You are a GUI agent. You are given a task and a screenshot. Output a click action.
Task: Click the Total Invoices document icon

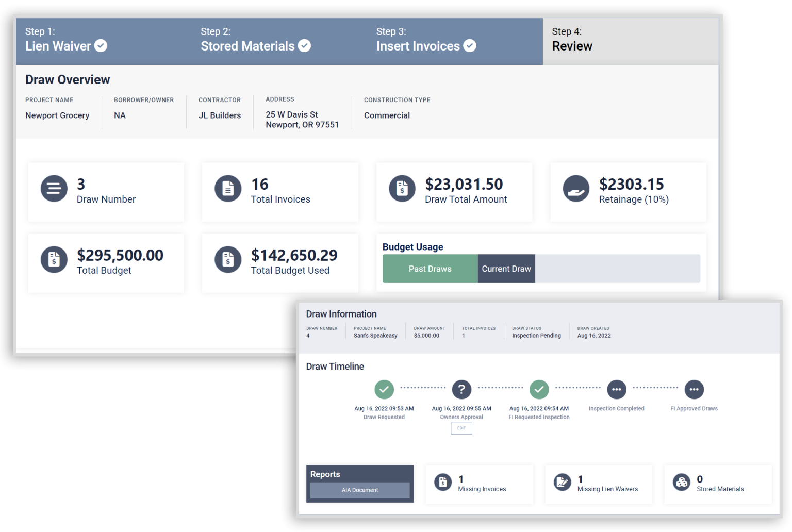[x=228, y=189]
